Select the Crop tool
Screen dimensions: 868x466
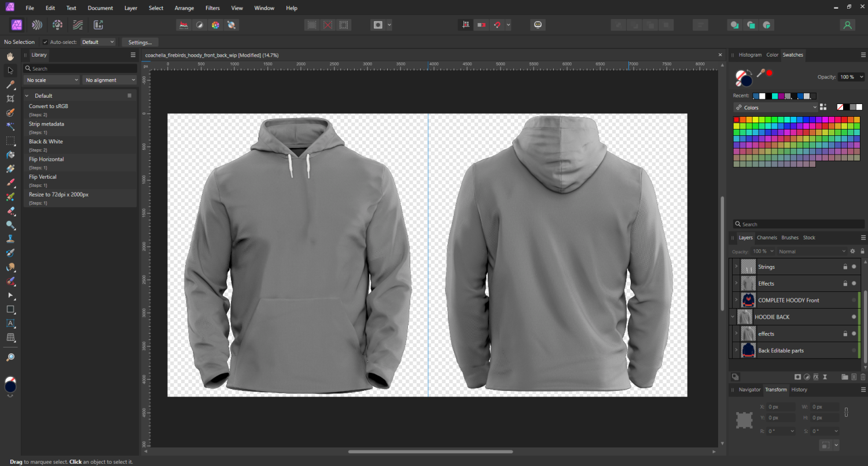10,98
